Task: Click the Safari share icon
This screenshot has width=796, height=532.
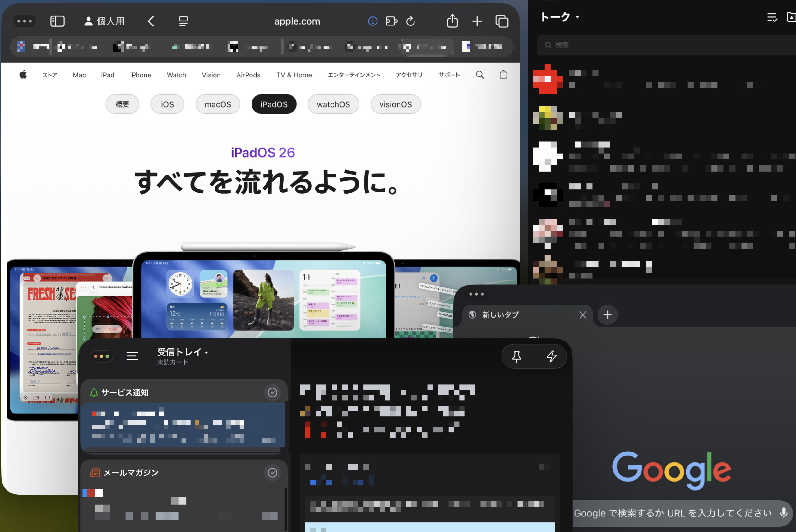Action: pyautogui.click(x=452, y=21)
